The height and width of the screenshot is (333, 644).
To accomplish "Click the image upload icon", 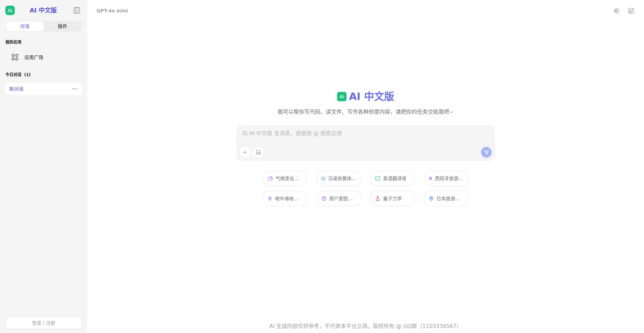I will pos(258,152).
